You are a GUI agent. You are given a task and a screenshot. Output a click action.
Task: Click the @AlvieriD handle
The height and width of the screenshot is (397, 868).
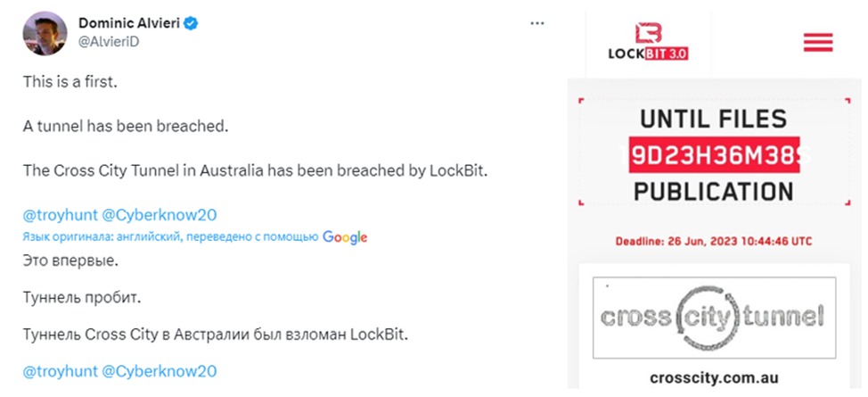pyautogui.click(x=109, y=40)
